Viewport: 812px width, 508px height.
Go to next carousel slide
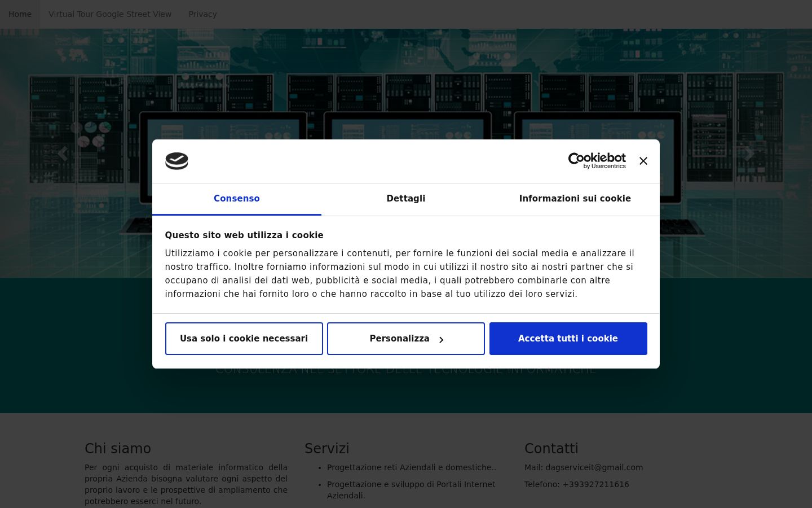(x=749, y=154)
